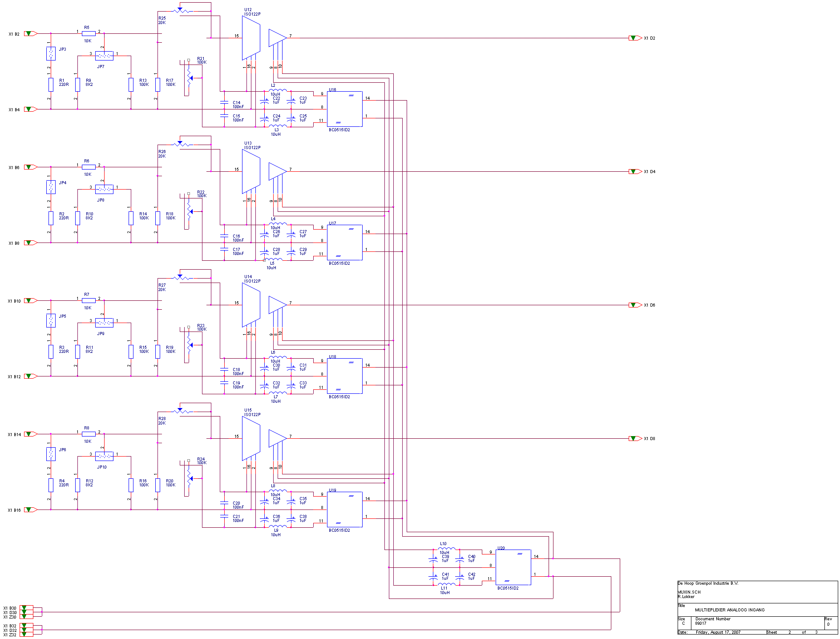This screenshot has width=840, height=639.
Task: Click the X1 D2 output port symbol
Action: coord(634,38)
